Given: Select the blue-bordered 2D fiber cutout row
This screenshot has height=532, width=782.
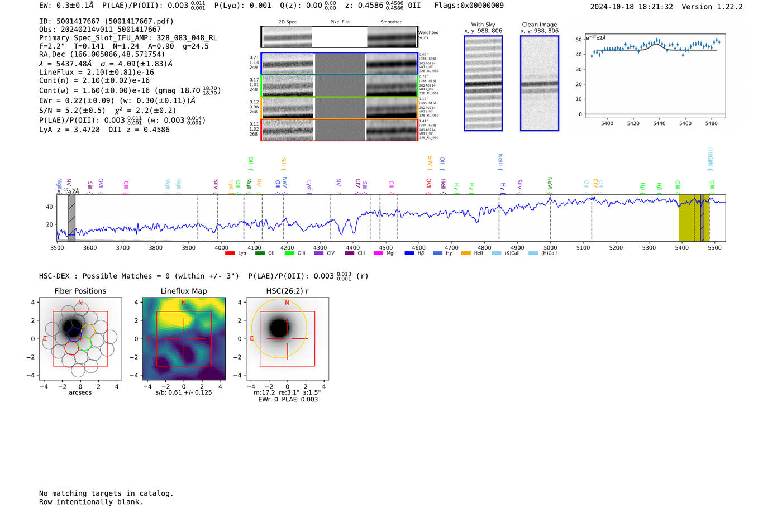Looking at the screenshot, I should (x=339, y=64).
